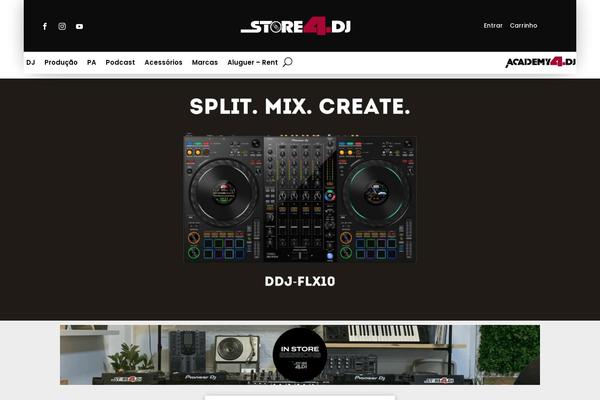Screen dimensions: 600x400
Task: Open the Facebook social icon
Action: [45, 26]
